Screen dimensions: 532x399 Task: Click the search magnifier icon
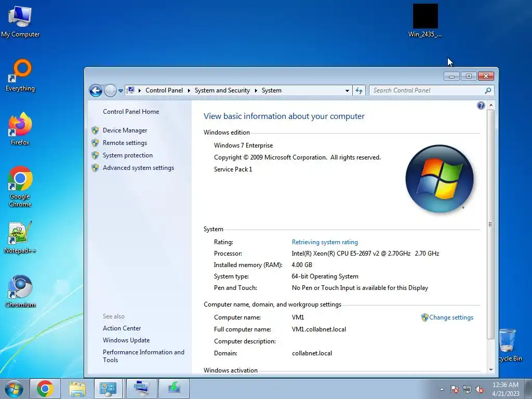pos(488,90)
